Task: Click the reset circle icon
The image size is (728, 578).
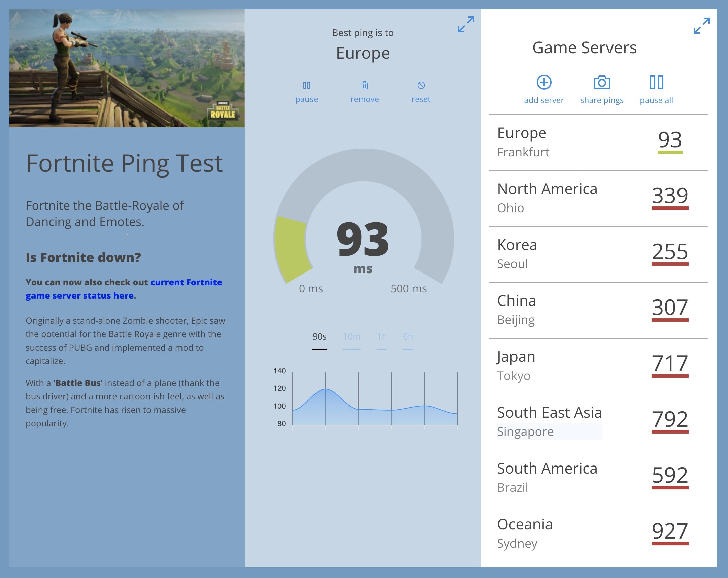Action: (421, 85)
